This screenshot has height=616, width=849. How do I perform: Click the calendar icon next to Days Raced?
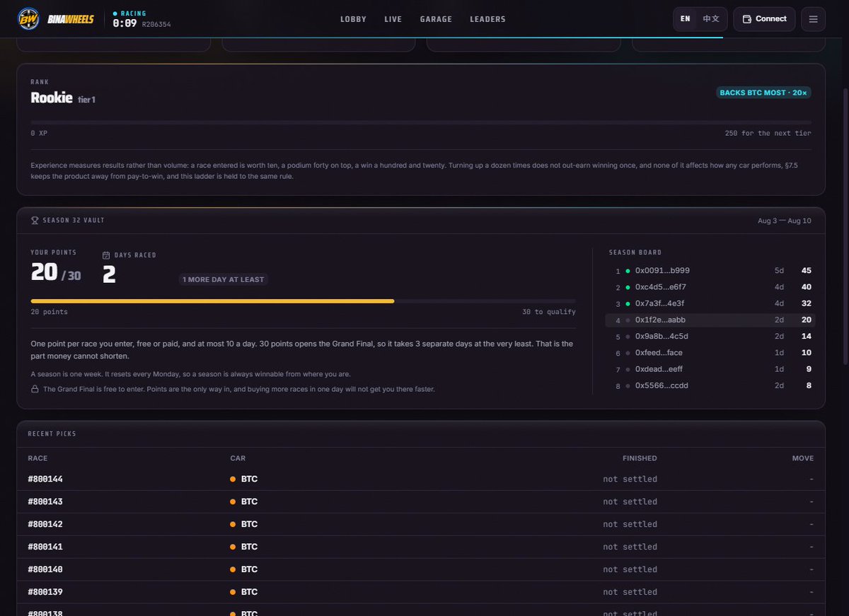point(106,255)
